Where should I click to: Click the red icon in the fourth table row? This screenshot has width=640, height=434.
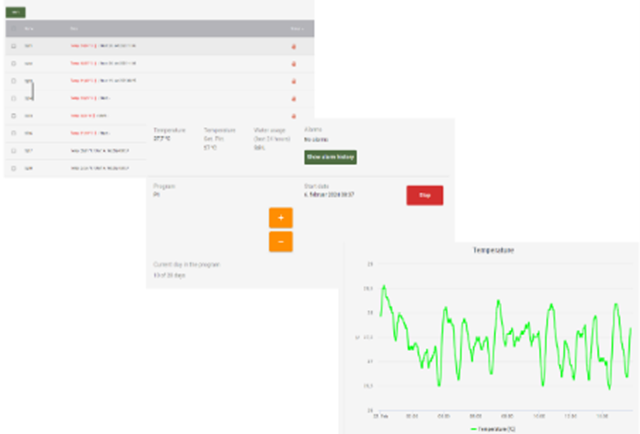[293, 98]
